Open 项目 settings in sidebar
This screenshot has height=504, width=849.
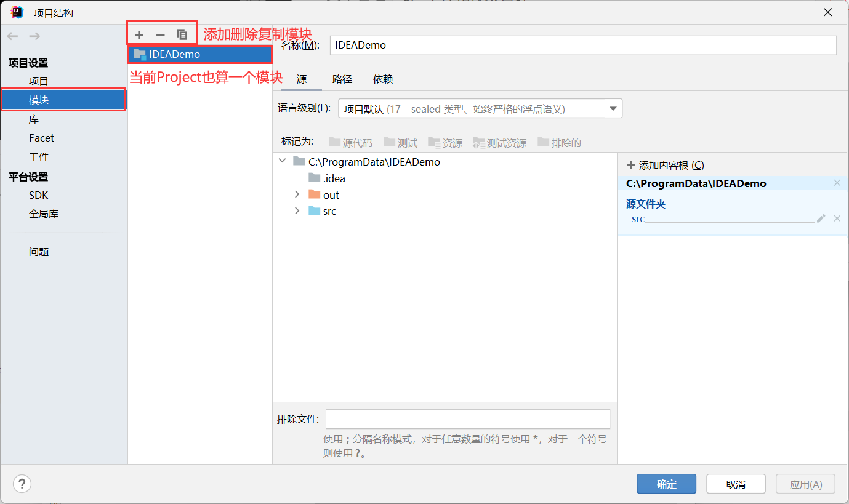point(39,81)
